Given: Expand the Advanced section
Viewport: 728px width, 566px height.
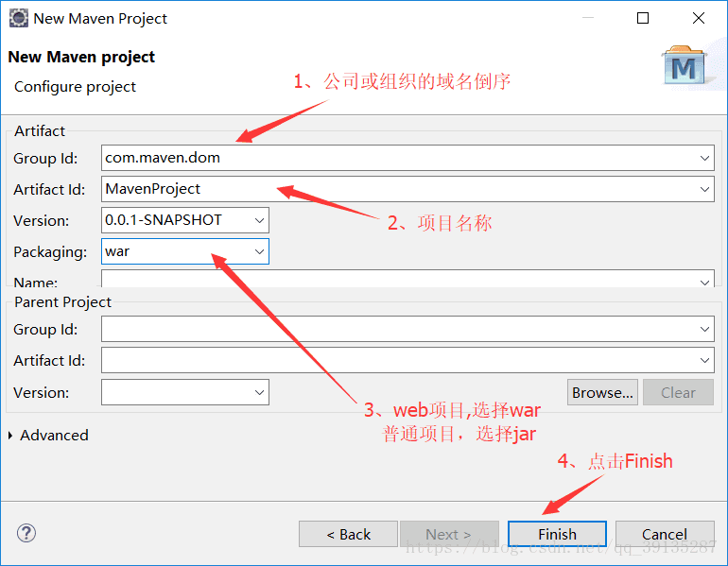Looking at the screenshot, I should coord(10,436).
